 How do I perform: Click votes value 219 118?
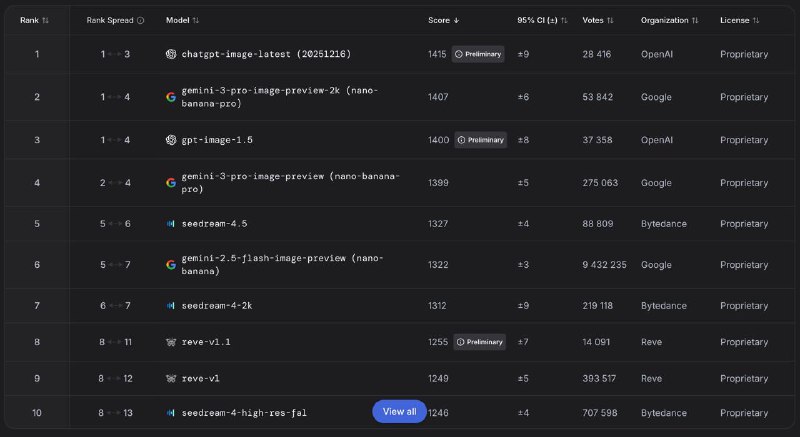[x=598, y=305]
